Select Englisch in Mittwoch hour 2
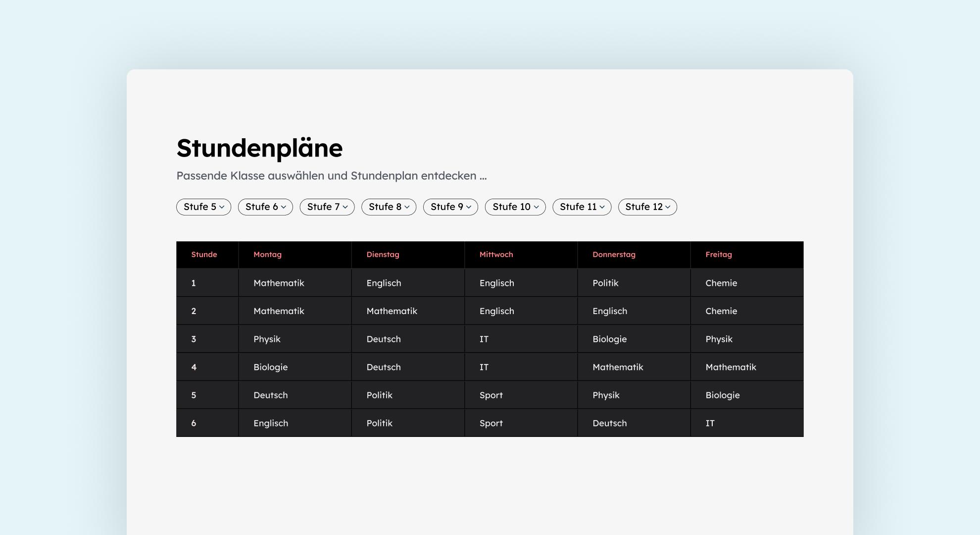 [521, 311]
